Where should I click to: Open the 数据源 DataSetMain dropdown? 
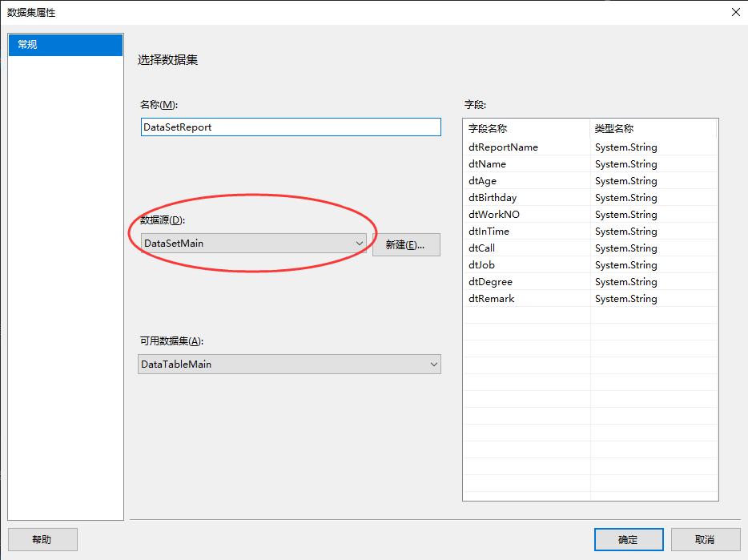254,243
